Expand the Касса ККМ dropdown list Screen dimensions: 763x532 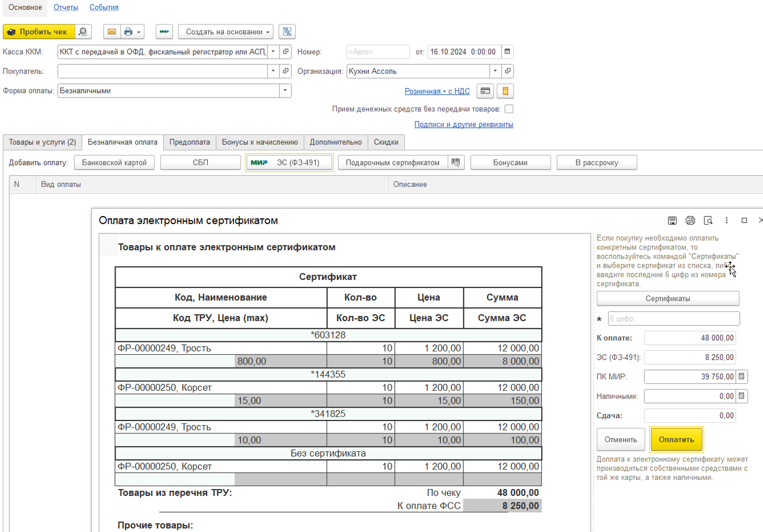(x=273, y=52)
